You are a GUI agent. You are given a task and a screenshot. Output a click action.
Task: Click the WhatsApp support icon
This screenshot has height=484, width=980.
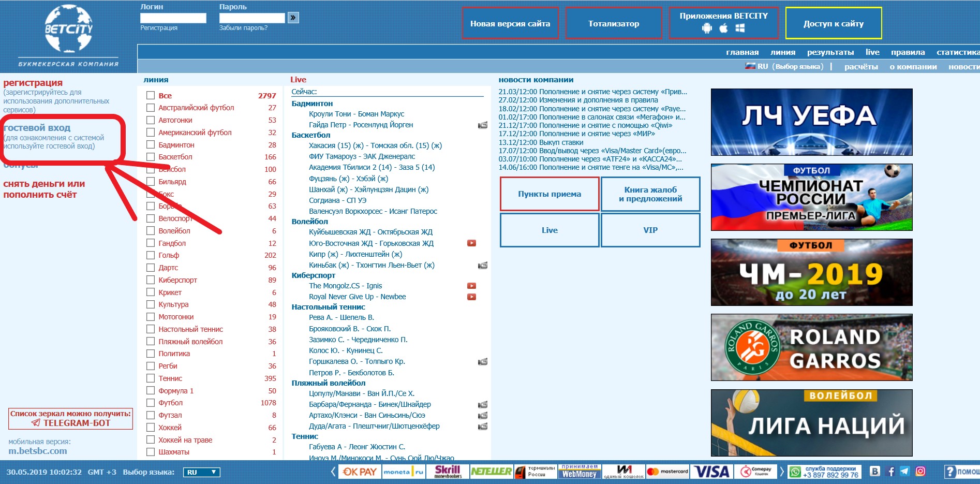[x=795, y=472]
